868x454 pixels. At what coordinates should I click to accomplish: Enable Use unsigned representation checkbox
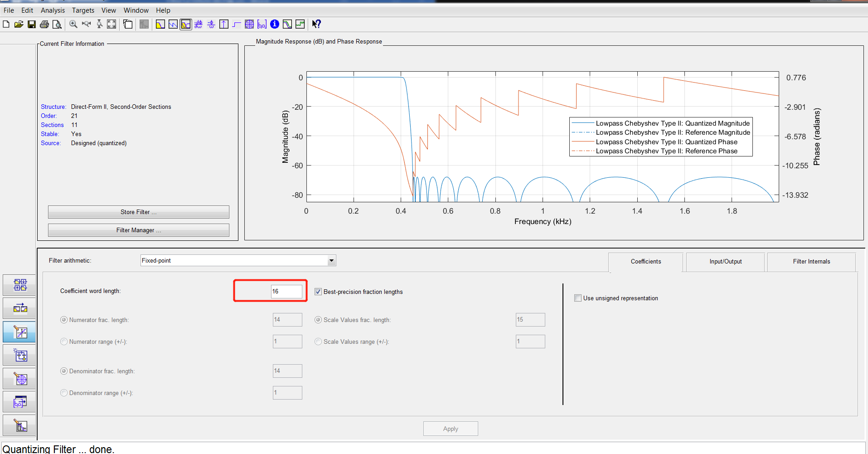[578, 298]
